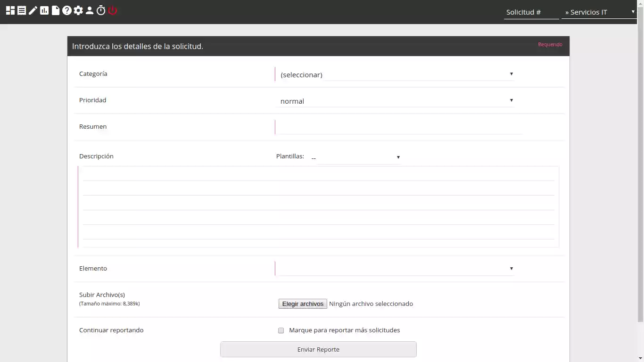
Task: Click inside the Solicitud # search field
Action: coord(531,12)
